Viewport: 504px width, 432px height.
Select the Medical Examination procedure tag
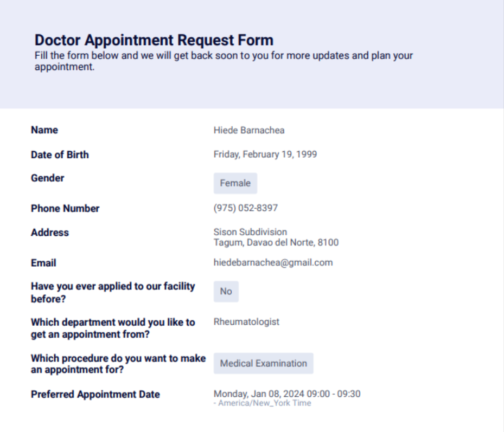coord(263,363)
